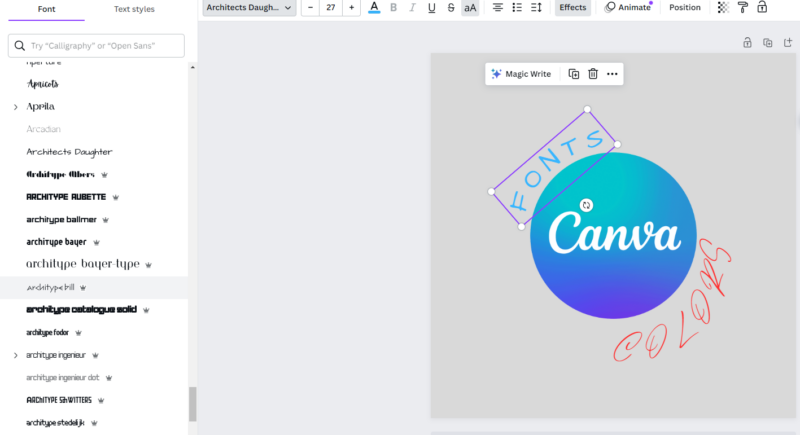This screenshot has width=800, height=435.
Task: Click the Magic Write button
Action: click(x=521, y=74)
